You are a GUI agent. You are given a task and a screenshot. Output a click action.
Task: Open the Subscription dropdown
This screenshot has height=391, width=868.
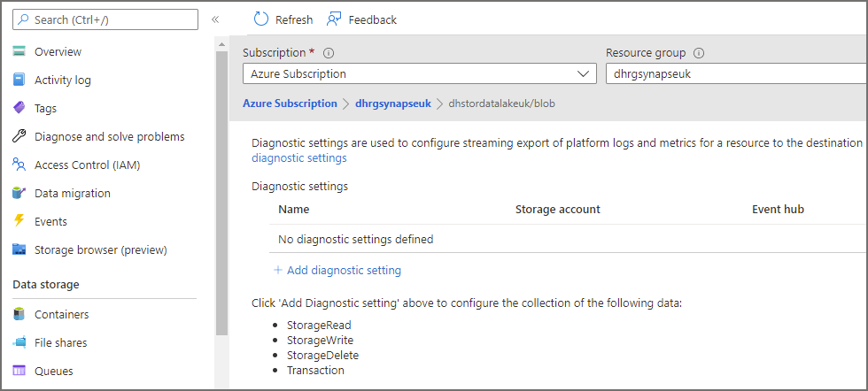[419, 73]
